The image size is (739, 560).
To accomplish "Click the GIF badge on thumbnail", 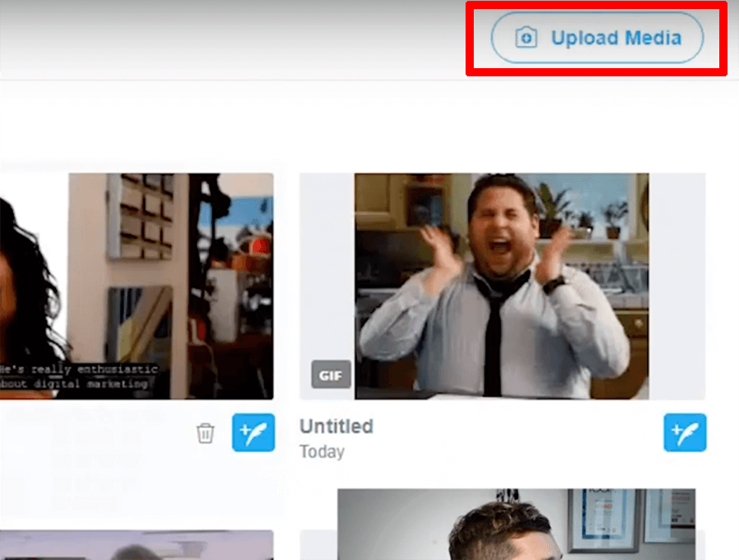I will [x=331, y=374].
